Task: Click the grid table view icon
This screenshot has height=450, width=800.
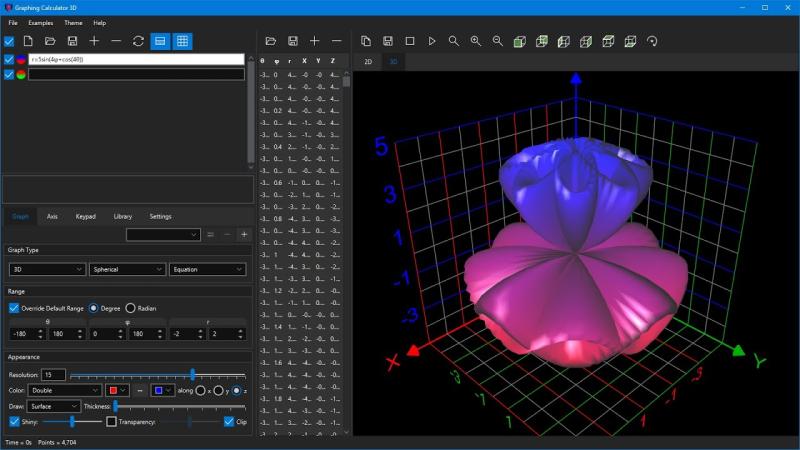Action: click(182, 41)
